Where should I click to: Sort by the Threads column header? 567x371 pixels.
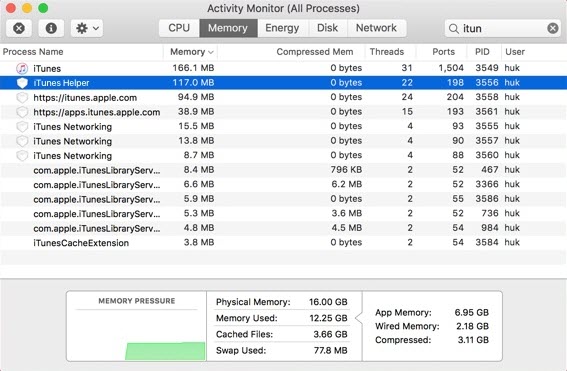click(x=387, y=52)
